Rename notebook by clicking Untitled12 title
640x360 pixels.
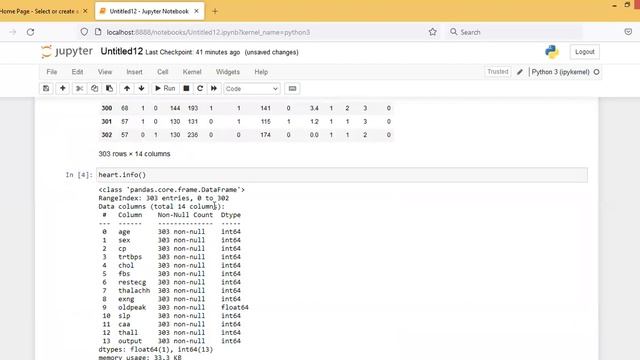tap(122, 51)
